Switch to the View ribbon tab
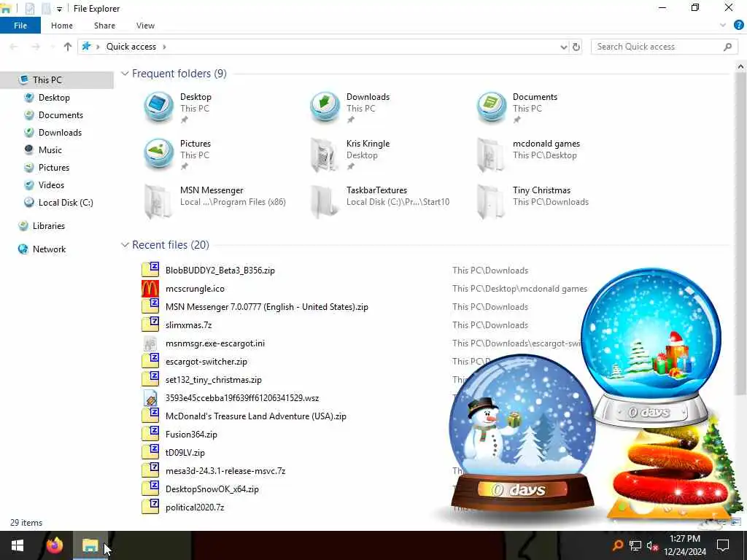This screenshot has width=747, height=560. [x=145, y=26]
